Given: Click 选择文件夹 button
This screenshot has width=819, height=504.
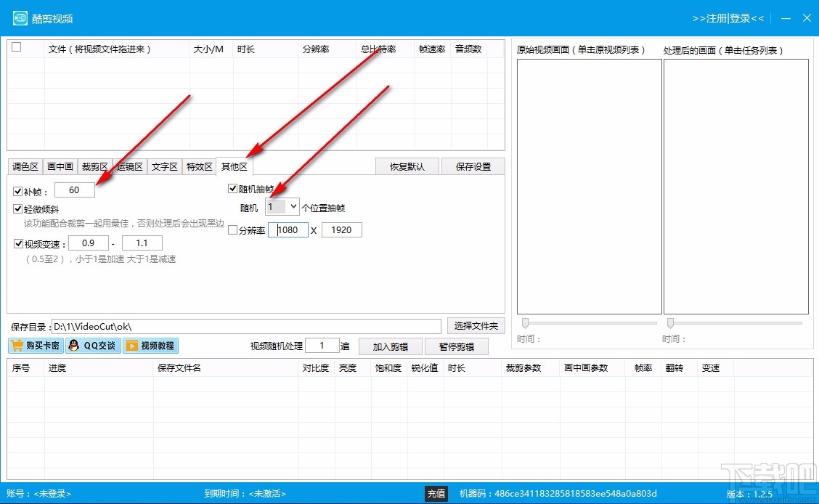Looking at the screenshot, I should pos(476,326).
